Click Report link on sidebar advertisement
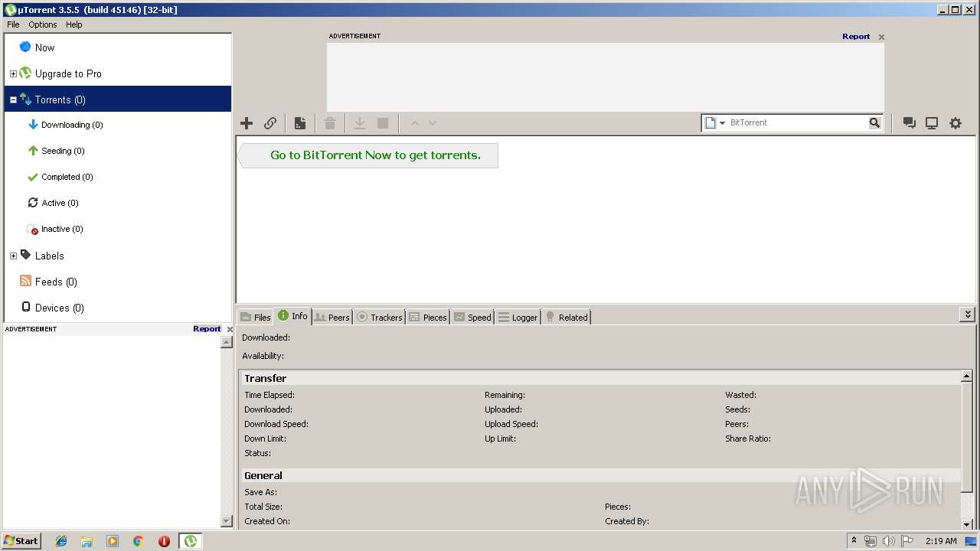 pyautogui.click(x=207, y=329)
